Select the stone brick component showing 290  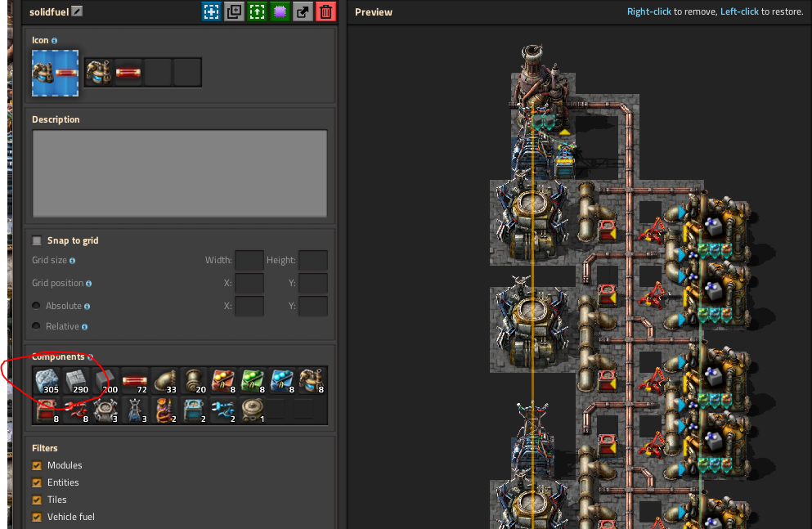pos(76,382)
